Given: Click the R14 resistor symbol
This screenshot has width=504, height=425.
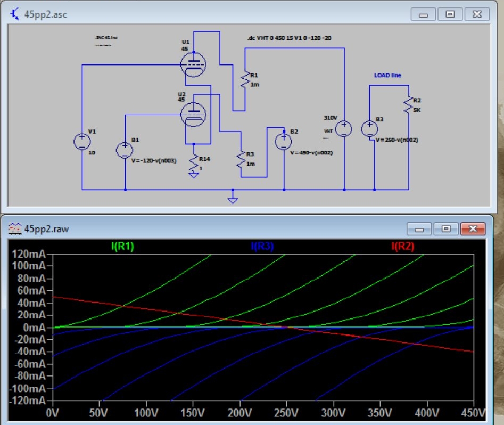Looking at the screenshot, I should [x=194, y=163].
